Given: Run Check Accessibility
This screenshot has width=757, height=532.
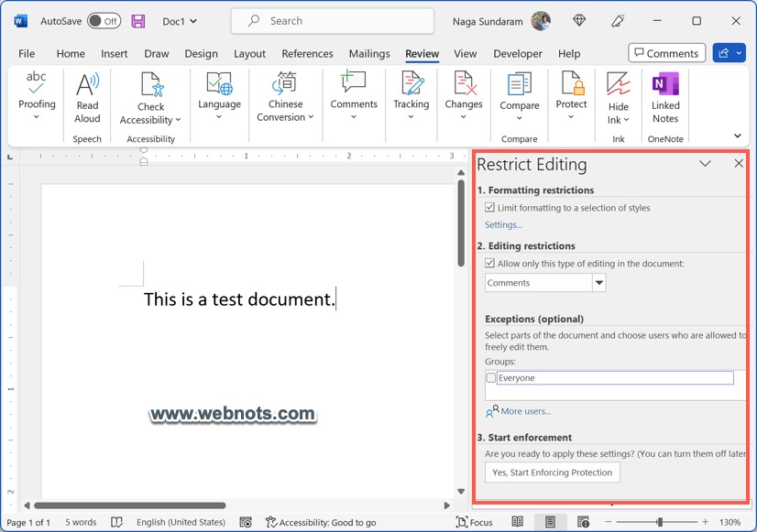Looking at the screenshot, I should 149,96.
